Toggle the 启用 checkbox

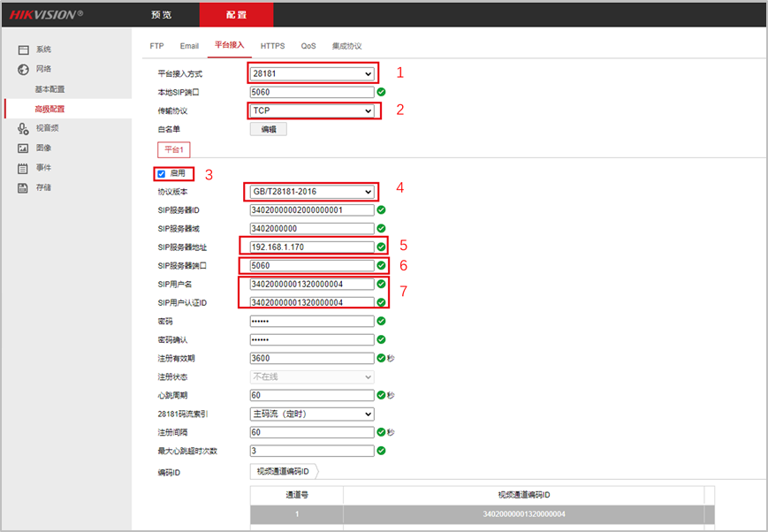161,174
